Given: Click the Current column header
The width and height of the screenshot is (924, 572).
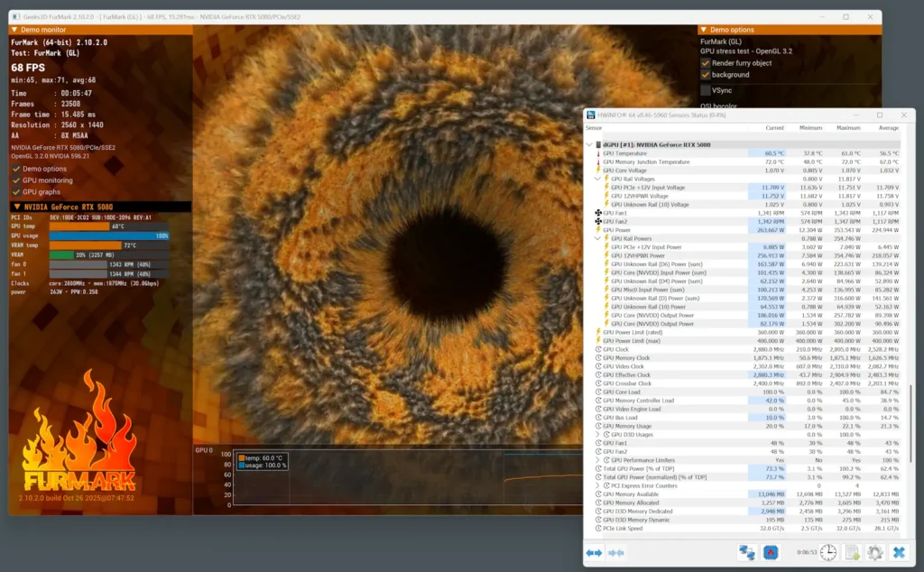Looking at the screenshot, I should (x=774, y=128).
